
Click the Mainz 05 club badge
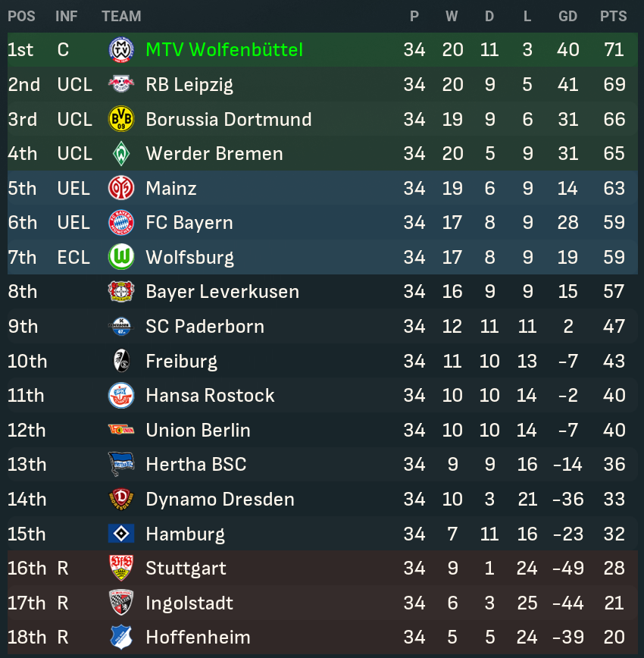121,188
